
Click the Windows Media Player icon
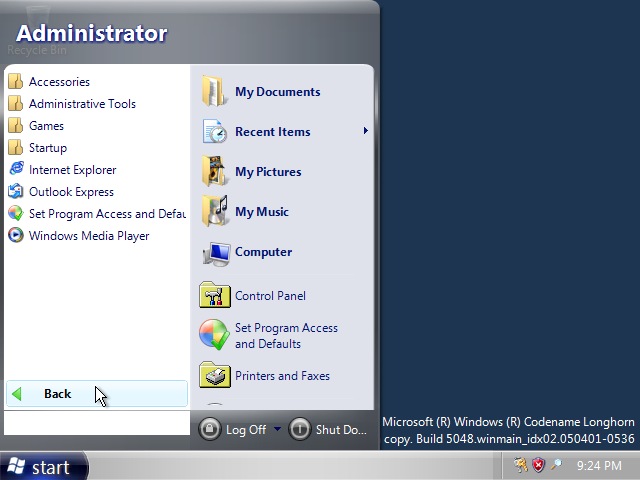click(16, 235)
